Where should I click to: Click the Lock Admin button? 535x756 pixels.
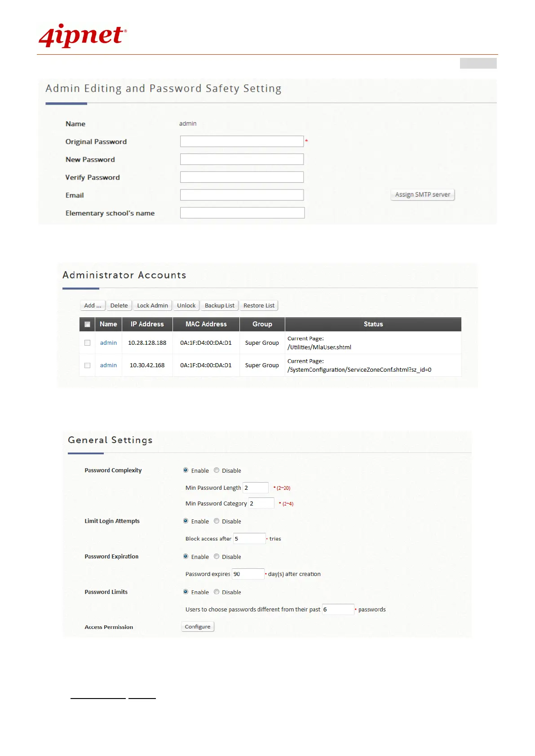[152, 305]
